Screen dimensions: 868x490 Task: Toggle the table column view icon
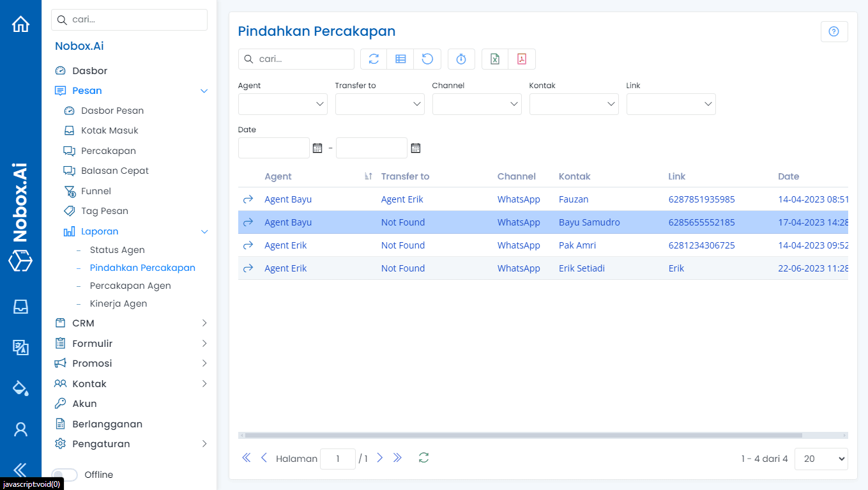400,59
